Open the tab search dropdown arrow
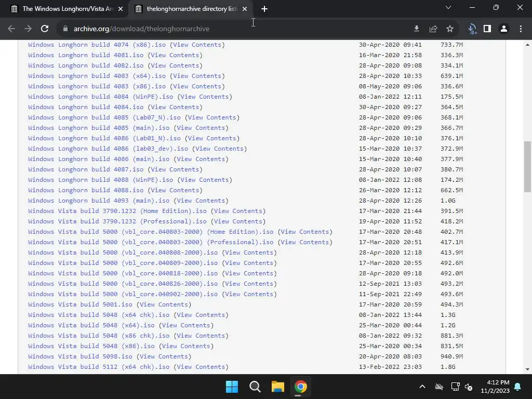 (x=448, y=7)
